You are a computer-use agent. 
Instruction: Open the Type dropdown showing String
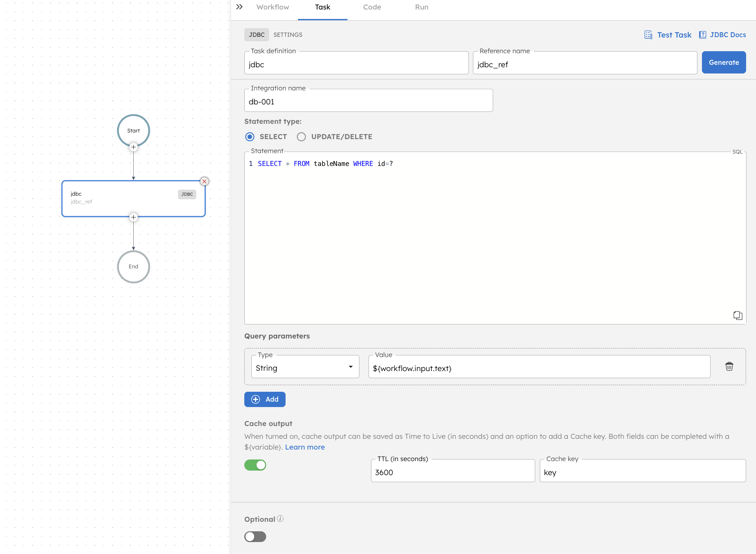click(x=305, y=367)
